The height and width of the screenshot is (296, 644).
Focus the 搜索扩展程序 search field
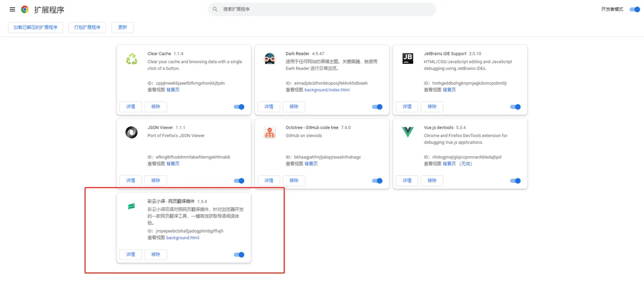322,9
